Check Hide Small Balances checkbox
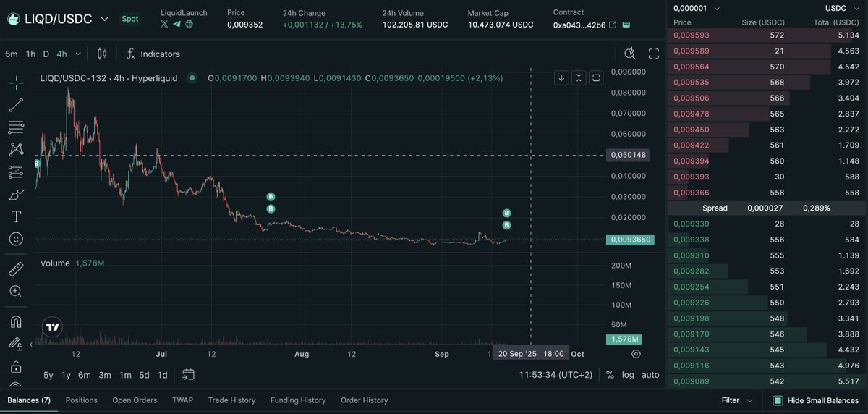Image resolution: width=868 pixels, height=414 pixels. click(778, 400)
